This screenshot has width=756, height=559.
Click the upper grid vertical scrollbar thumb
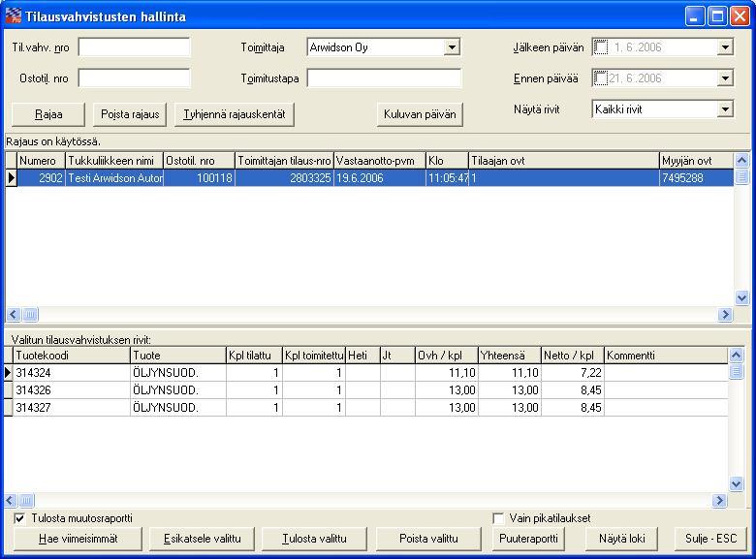pyautogui.click(x=741, y=176)
